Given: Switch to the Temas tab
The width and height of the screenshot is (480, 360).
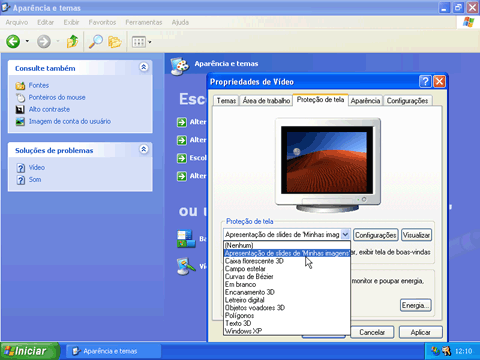Looking at the screenshot, I should coord(226,101).
